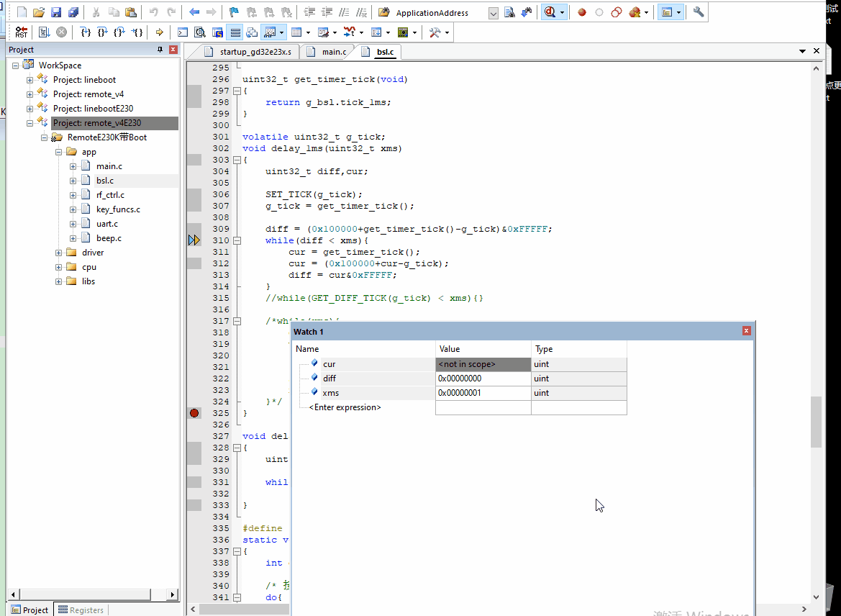Insert a bookmark with flag icon
Screen dimensions: 841x616
[x=234, y=12]
